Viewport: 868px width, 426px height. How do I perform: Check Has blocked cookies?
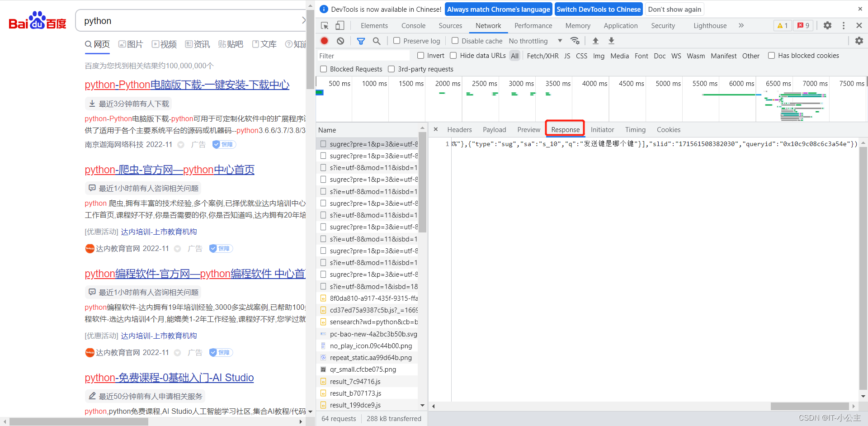(771, 55)
